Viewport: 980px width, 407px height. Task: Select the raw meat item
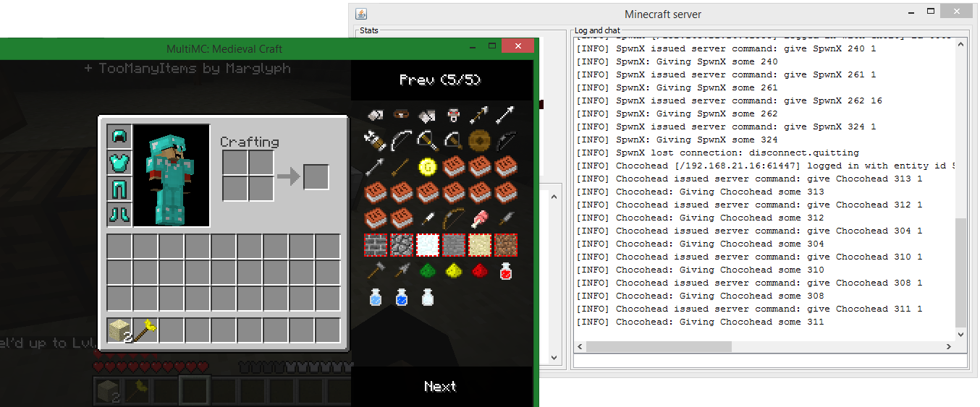(x=479, y=218)
